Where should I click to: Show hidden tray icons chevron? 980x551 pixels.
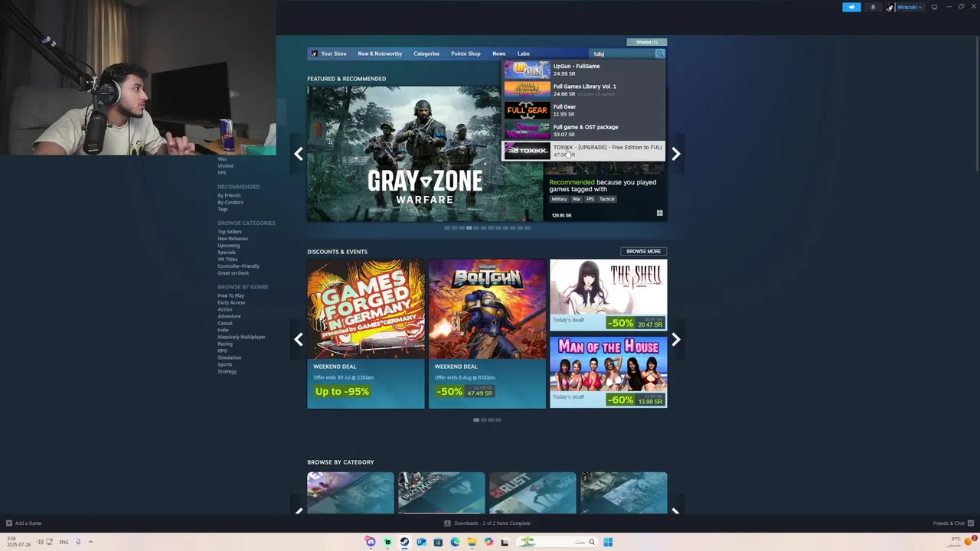[x=90, y=542]
